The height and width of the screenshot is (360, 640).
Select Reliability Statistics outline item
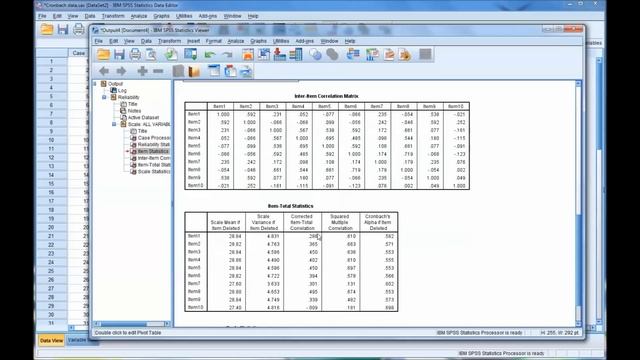click(154, 144)
